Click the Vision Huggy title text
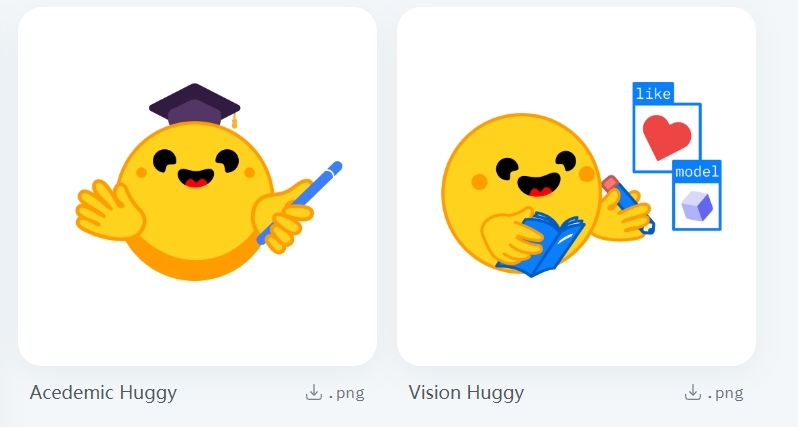 point(466,393)
